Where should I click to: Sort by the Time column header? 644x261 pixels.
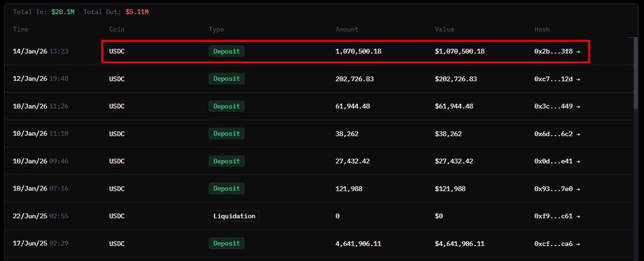click(x=20, y=29)
